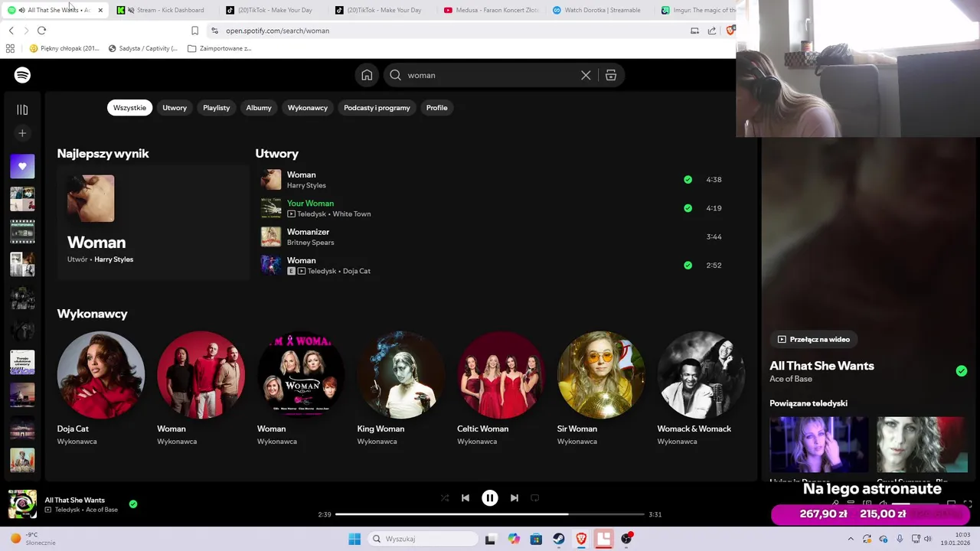
Task: Open Brave shields icon in address bar
Action: (x=730, y=31)
